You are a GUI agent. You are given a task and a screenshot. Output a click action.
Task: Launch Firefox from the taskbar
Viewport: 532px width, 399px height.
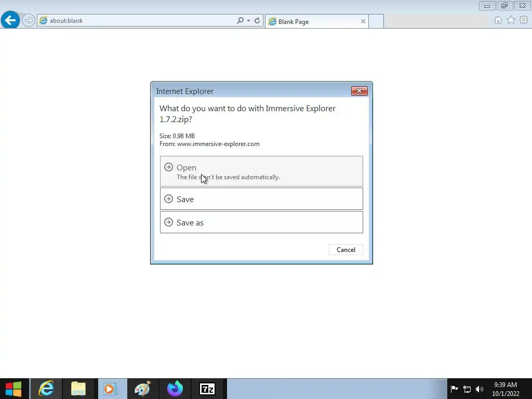click(175, 389)
